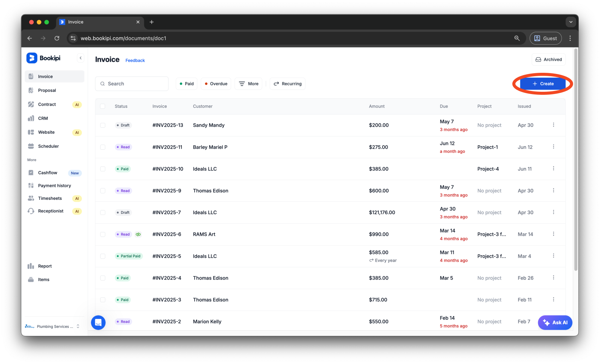The image size is (600, 364).
Task: Click the Items stack icon
Action: [x=31, y=280]
